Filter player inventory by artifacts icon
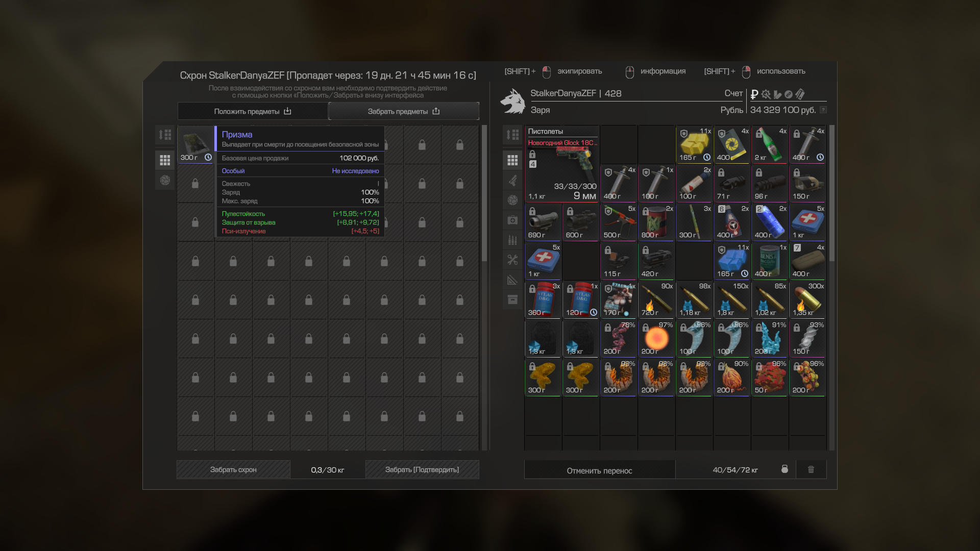 (x=512, y=200)
